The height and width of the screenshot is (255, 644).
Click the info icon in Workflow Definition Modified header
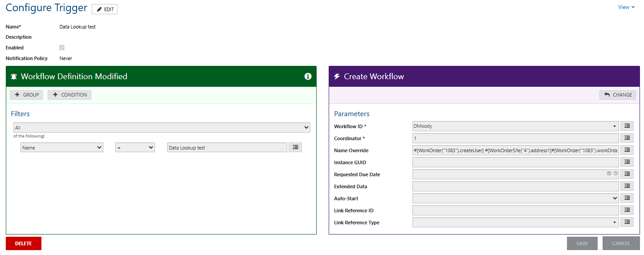308,77
